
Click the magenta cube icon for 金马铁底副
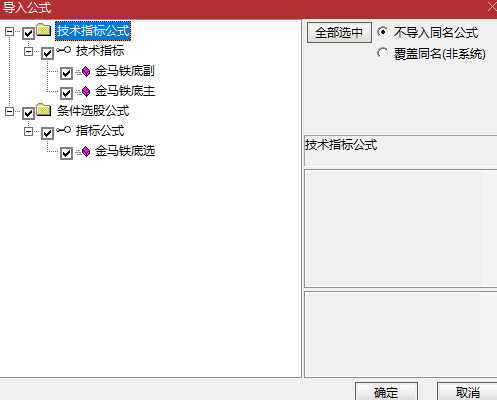[85, 71]
